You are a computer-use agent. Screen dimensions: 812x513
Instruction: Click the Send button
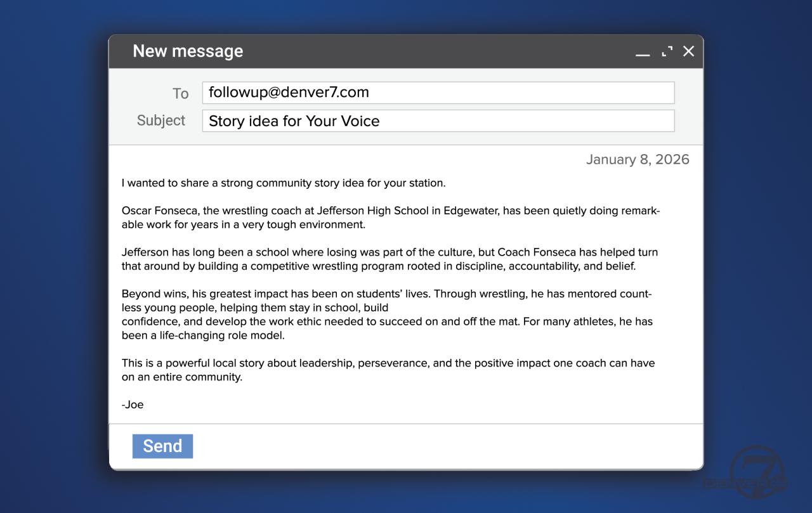pos(162,446)
